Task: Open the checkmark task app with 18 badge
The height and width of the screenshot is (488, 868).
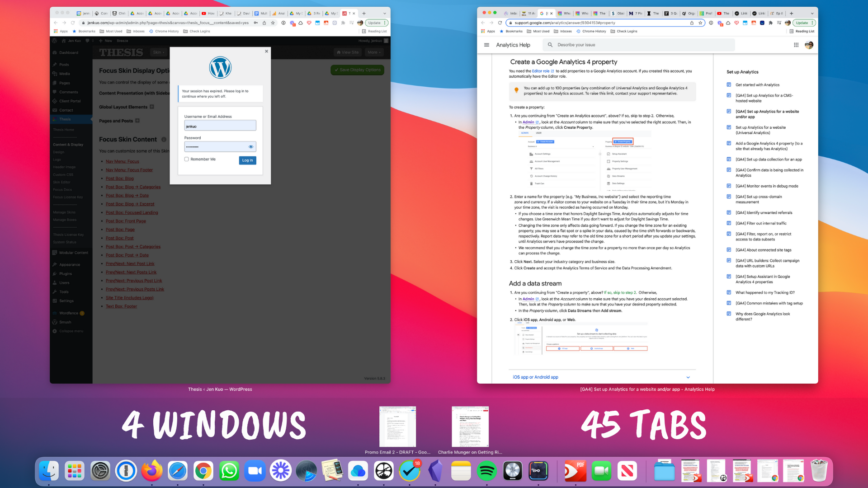Action: pyautogui.click(x=410, y=471)
